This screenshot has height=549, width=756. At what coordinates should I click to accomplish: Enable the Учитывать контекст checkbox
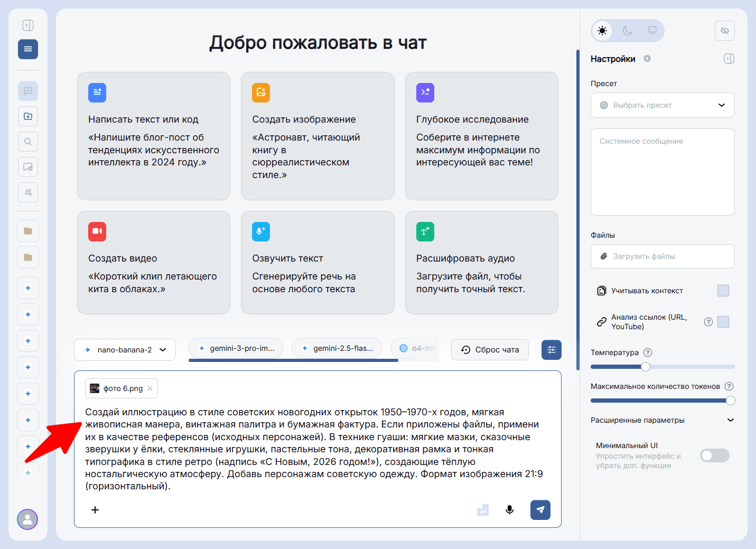click(723, 291)
